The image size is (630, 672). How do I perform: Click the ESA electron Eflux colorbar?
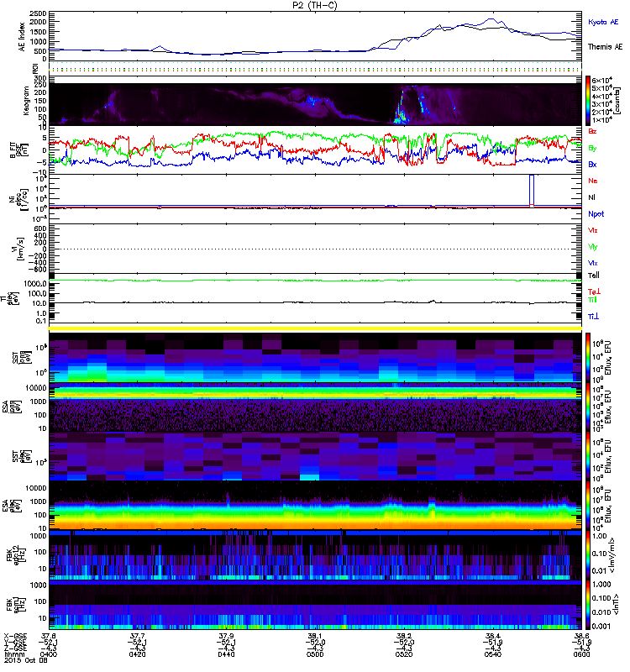click(588, 506)
